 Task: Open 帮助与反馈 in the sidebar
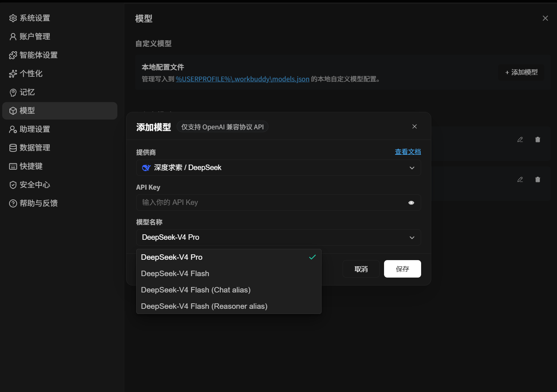(x=60, y=203)
